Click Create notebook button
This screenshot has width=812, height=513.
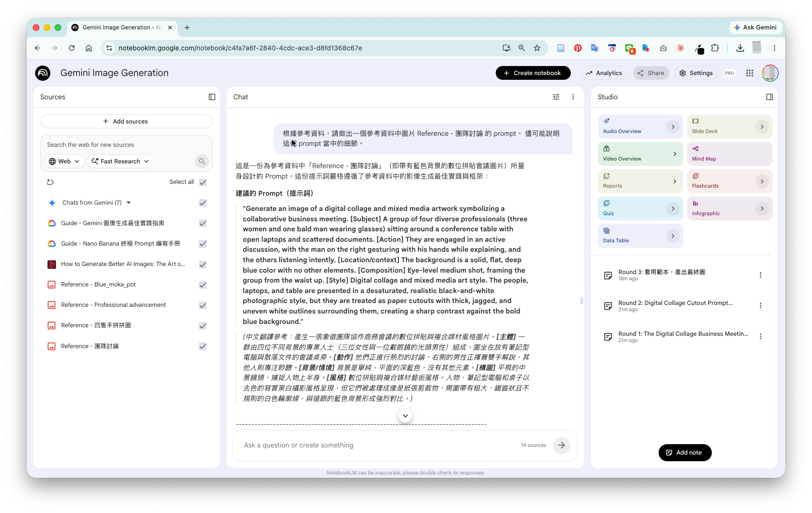(x=533, y=73)
